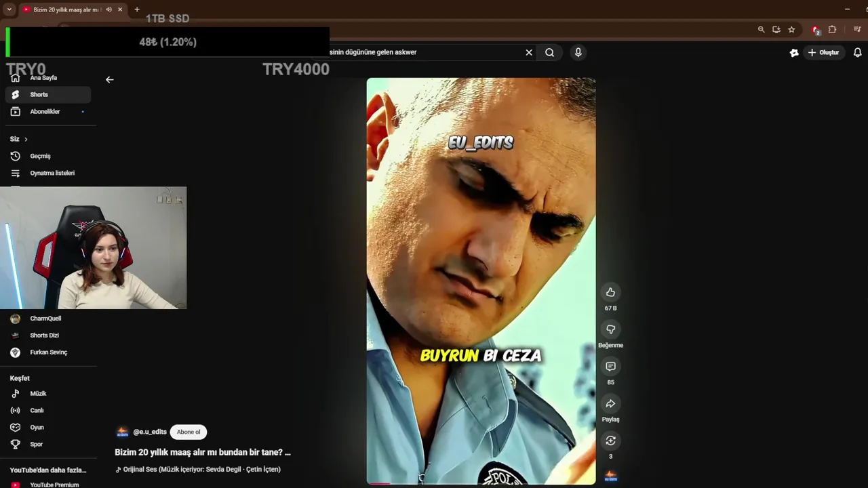
Task: Open Spor under Keşfet
Action: coord(47,445)
